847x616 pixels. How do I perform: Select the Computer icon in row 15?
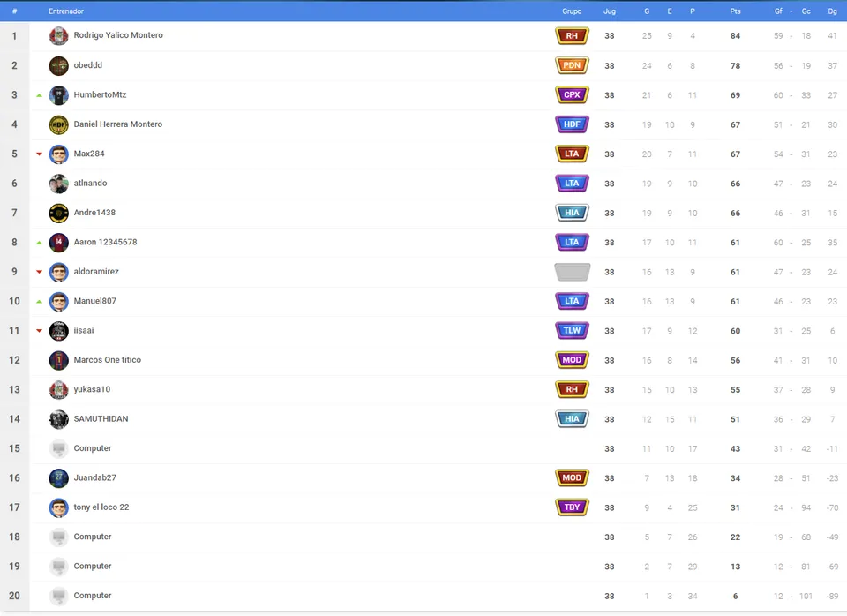[58, 448]
